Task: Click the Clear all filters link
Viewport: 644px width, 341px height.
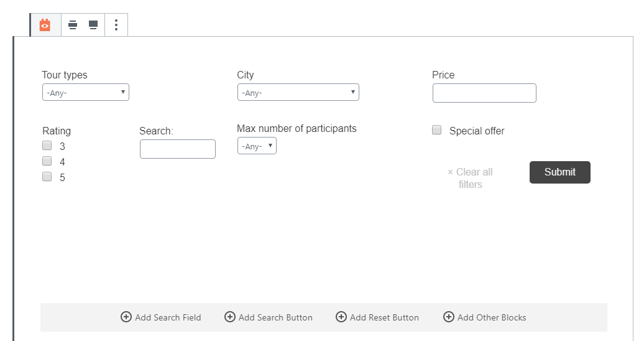Action: 471,178
